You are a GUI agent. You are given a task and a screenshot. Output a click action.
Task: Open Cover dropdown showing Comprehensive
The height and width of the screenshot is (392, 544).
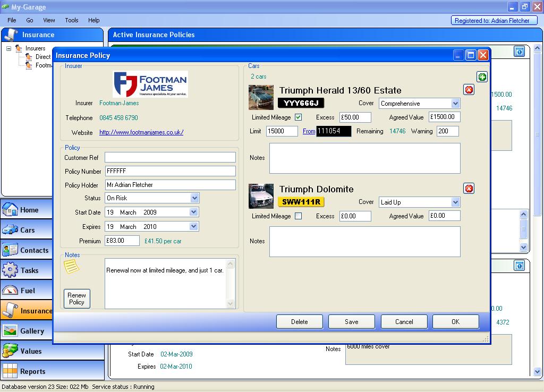455,104
